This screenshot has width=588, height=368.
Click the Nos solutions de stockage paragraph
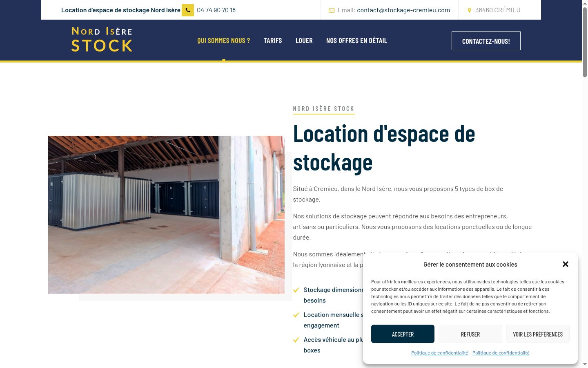point(412,227)
